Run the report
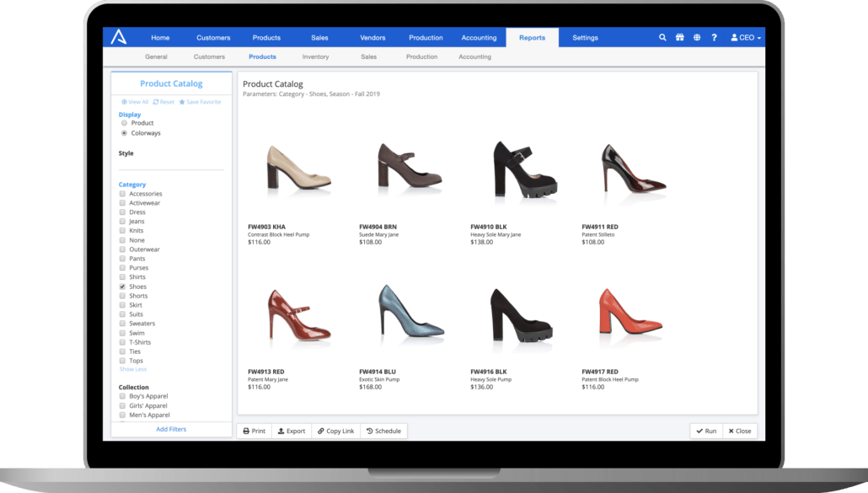The image size is (868, 493). [x=706, y=431]
